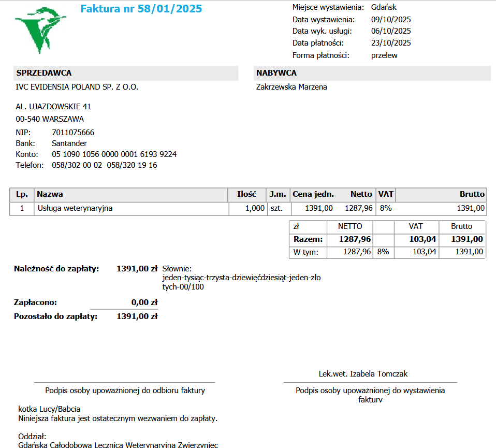Select the seller name IVC EVIDENSIA POLAND
Image resolution: width=496 pixels, height=448 pixels.
pyautogui.click(x=77, y=87)
